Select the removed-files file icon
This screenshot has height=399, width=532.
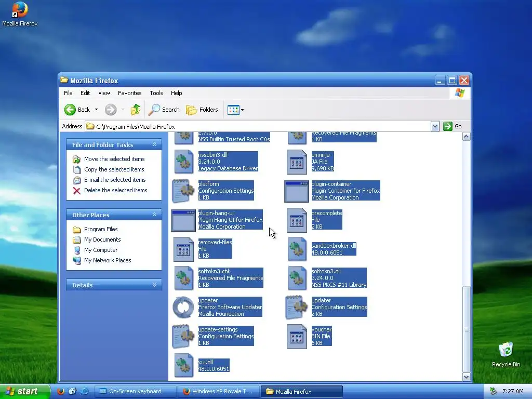[183, 249]
